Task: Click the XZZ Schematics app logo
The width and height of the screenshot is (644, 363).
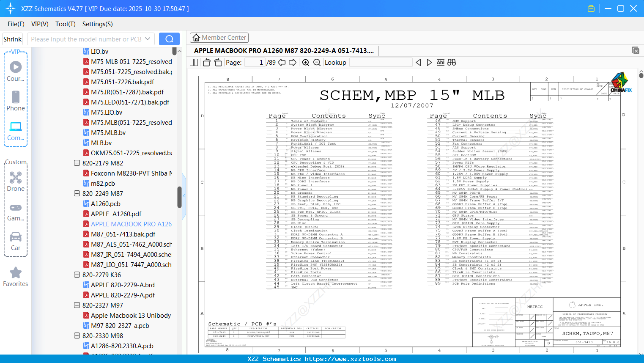Action: coord(11,8)
